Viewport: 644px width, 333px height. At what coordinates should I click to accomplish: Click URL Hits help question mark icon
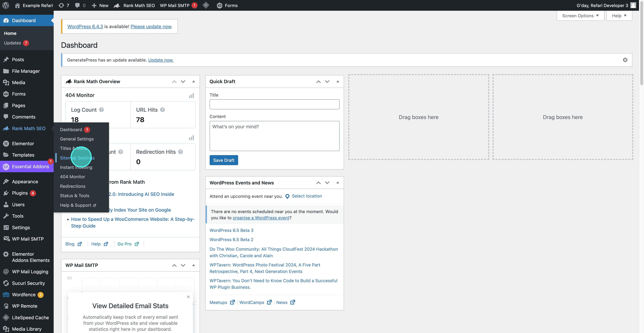pos(163,109)
